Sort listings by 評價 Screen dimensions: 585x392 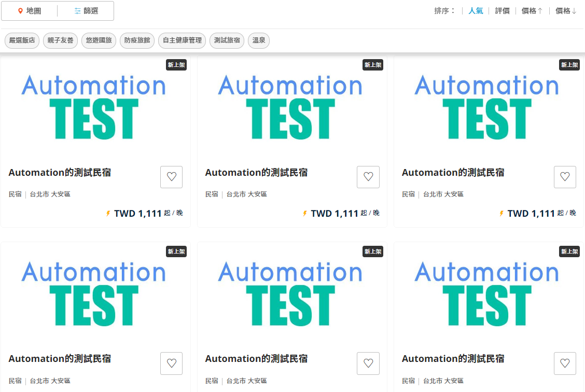[x=502, y=11]
